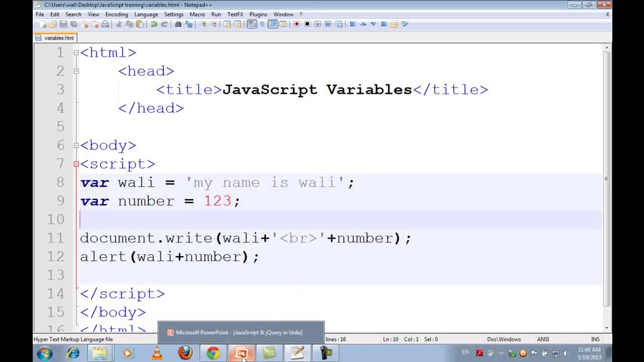
Task: Open the Language menu
Action: coord(146,15)
